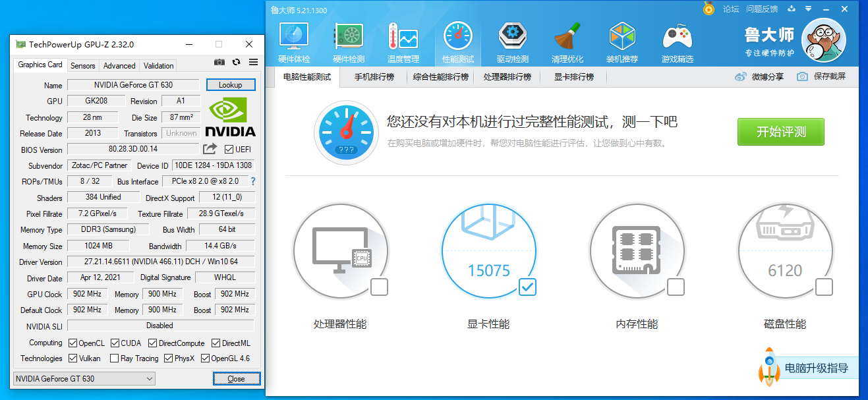The height and width of the screenshot is (400, 868).
Task: Open the 硬件体检 hardware checkup section
Action: pos(294,42)
